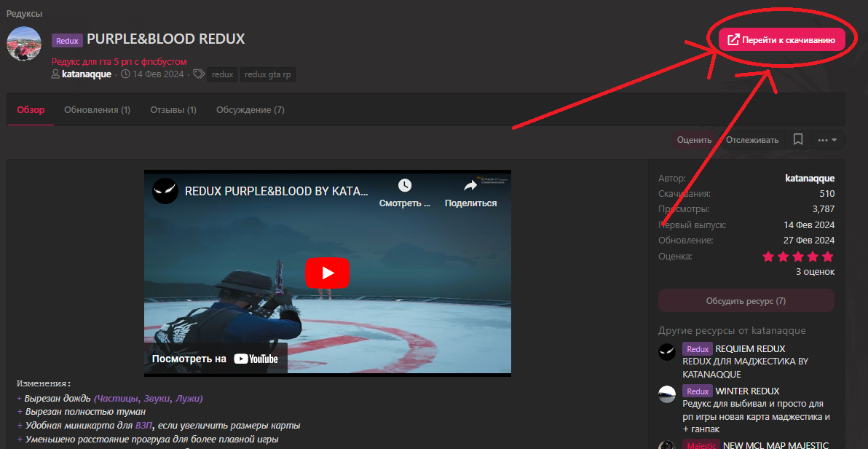Click the bookmark icon
Screen dimensions: 868x449
pos(797,140)
